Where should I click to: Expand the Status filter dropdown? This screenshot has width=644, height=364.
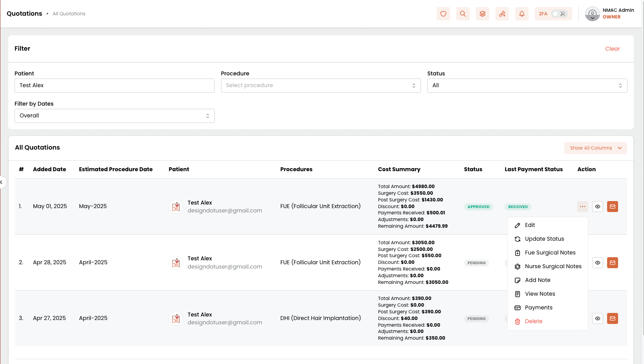coord(527,86)
